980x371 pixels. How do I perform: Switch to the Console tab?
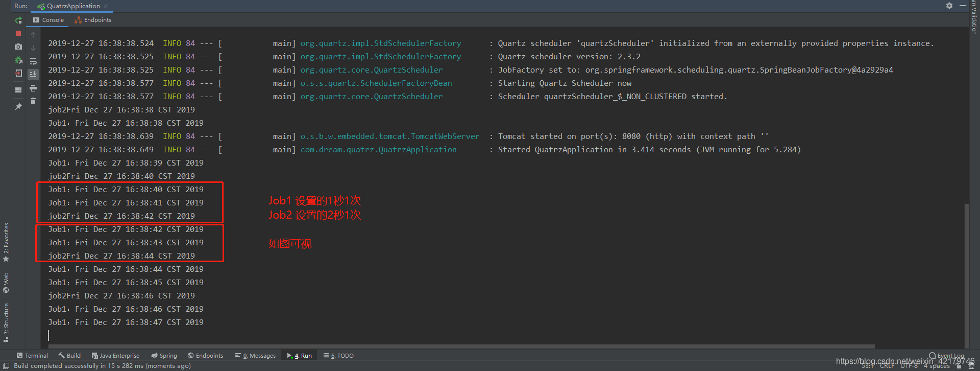(x=48, y=20)
